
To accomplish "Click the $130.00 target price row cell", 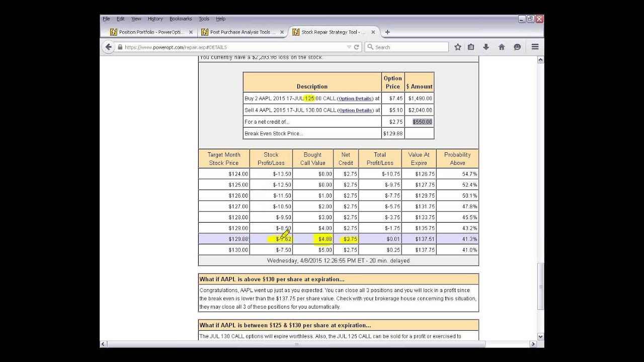I will pyautogui.click(x=224, y=250).
